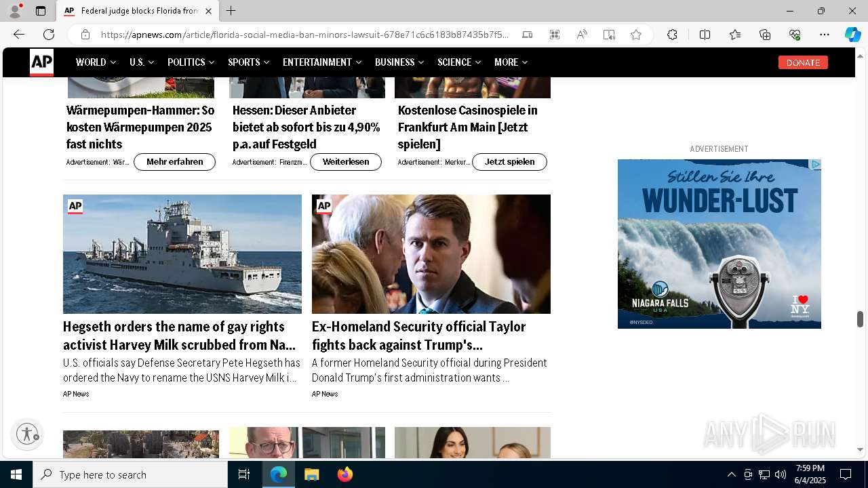This screenshot has width=868, height=488.
Task: Open the browser profile icon
Action: pyautogui.click(x=14, y=11)
